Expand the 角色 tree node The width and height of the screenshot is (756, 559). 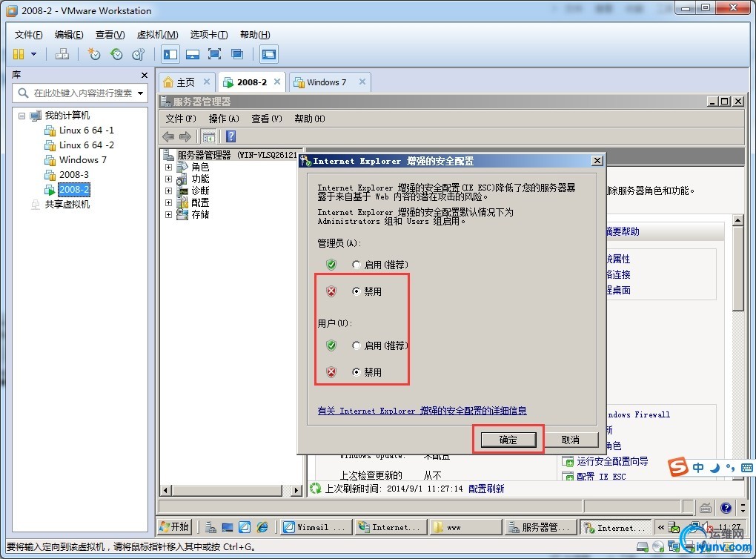pyautogui.click(x=168, y=168)
